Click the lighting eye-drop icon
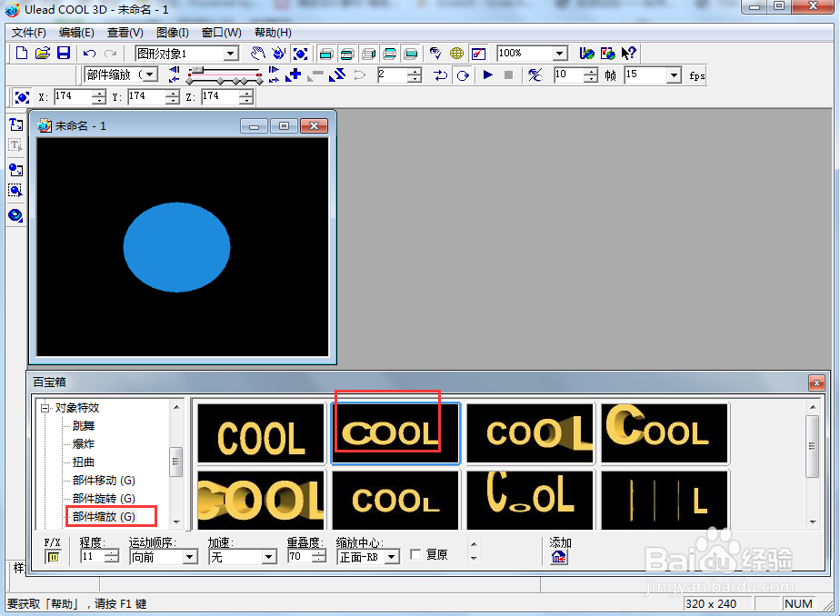Viewport: 840px width, 616px height. click(x=435, y=53)
